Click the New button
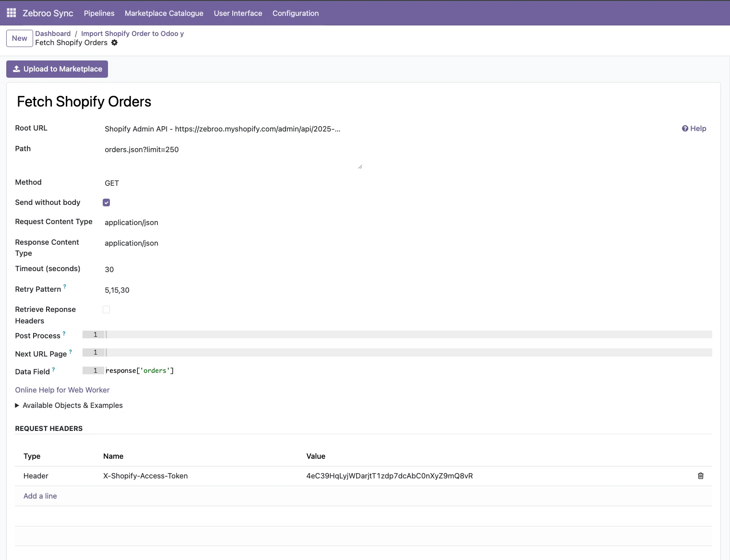This screenshot has height=560, width=730. pos(20,38)
